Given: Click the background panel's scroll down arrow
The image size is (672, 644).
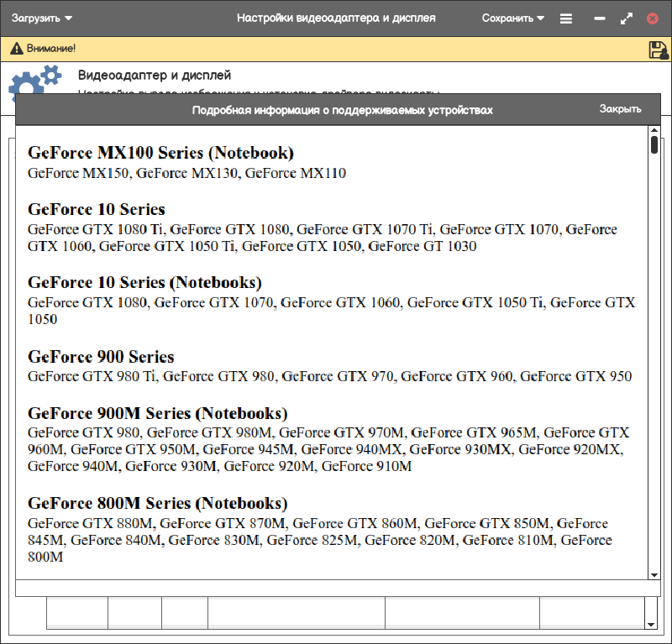Looking at the screenshot, I should click(x=649, y=625).
